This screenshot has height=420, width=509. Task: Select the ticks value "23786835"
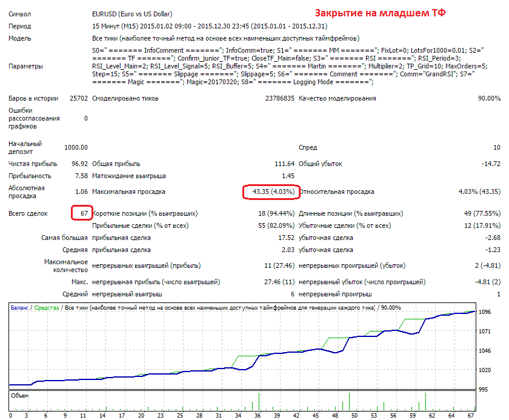click(280, 98)
